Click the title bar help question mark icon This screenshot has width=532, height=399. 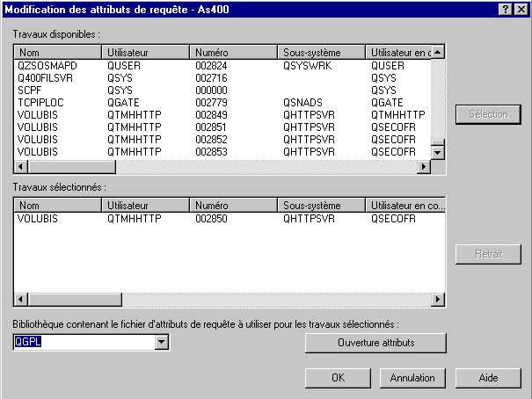point(506,8)
